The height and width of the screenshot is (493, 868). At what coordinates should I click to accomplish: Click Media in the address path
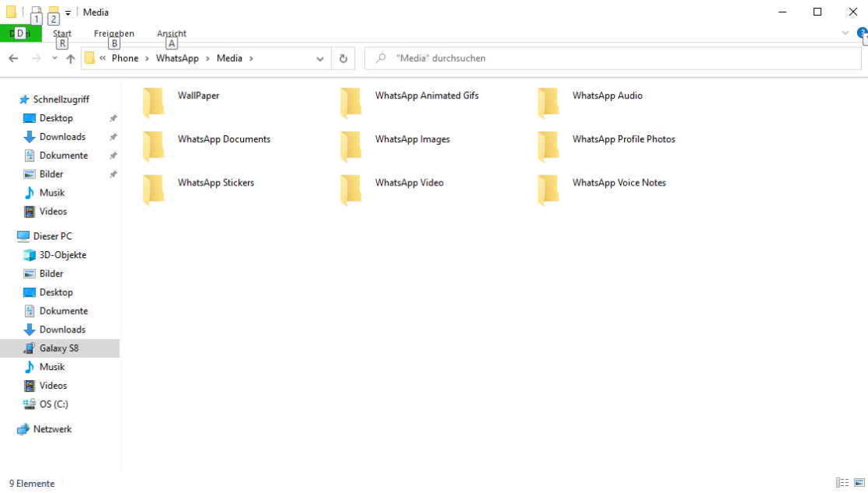click(229, 58)
